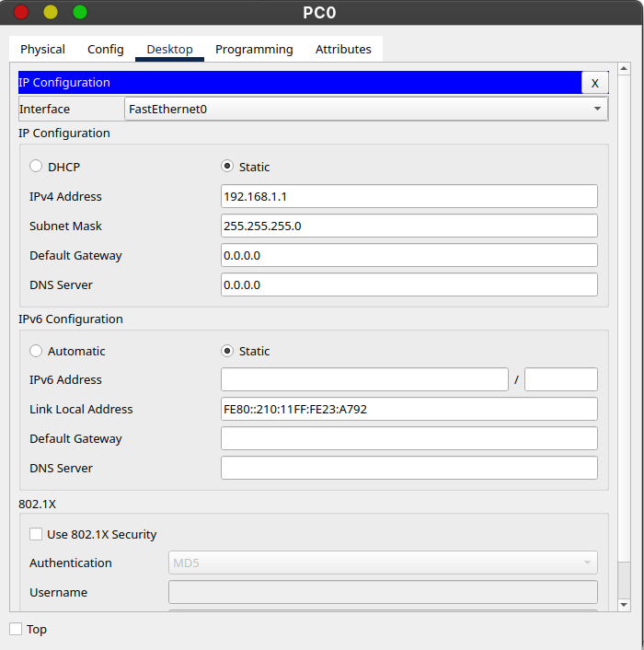Toggle the Top checkbox
Screen dimensions: 644x650
[16, 629]
